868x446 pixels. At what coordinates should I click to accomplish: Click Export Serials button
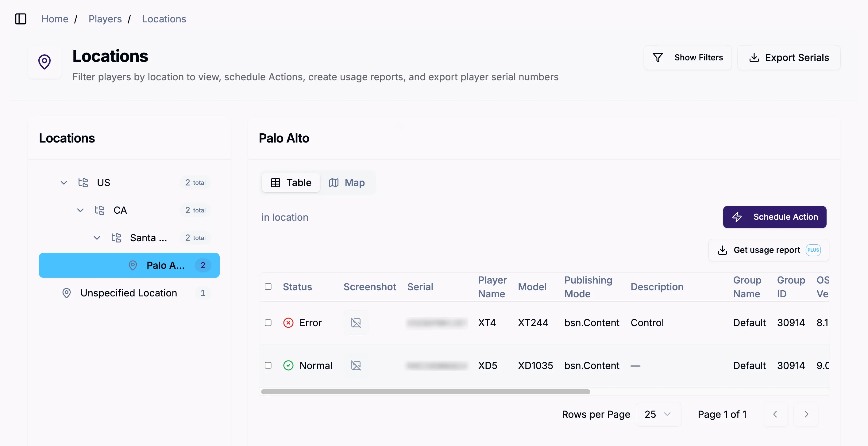789,58
